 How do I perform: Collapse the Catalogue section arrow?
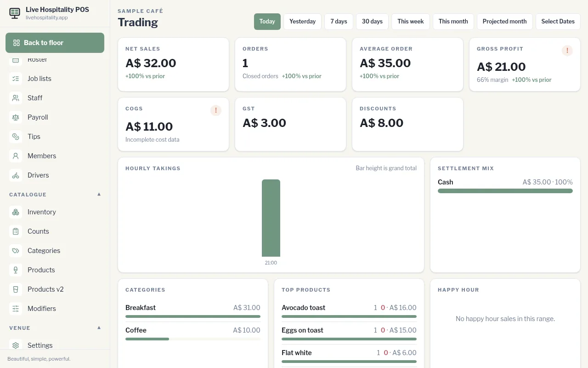click(99, 194)
